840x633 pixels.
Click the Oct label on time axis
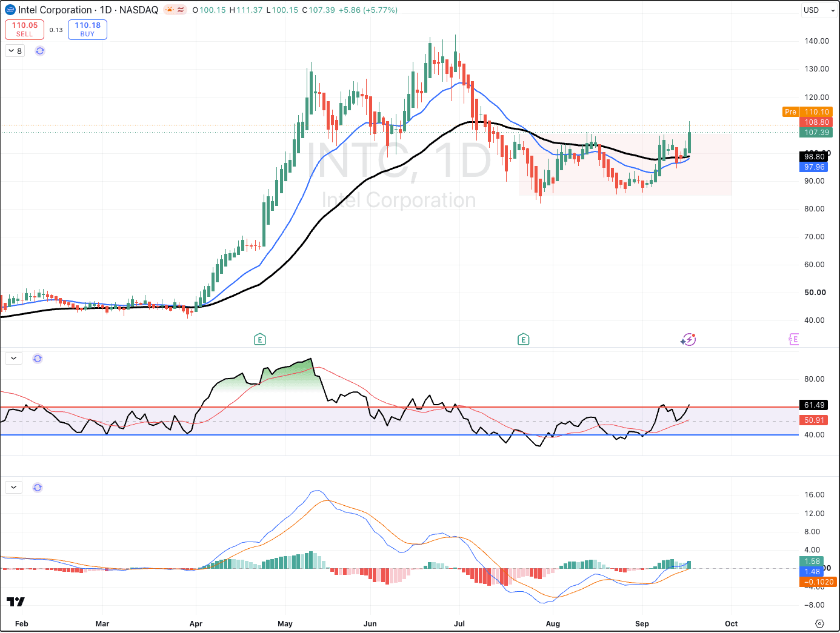[732, 624]
